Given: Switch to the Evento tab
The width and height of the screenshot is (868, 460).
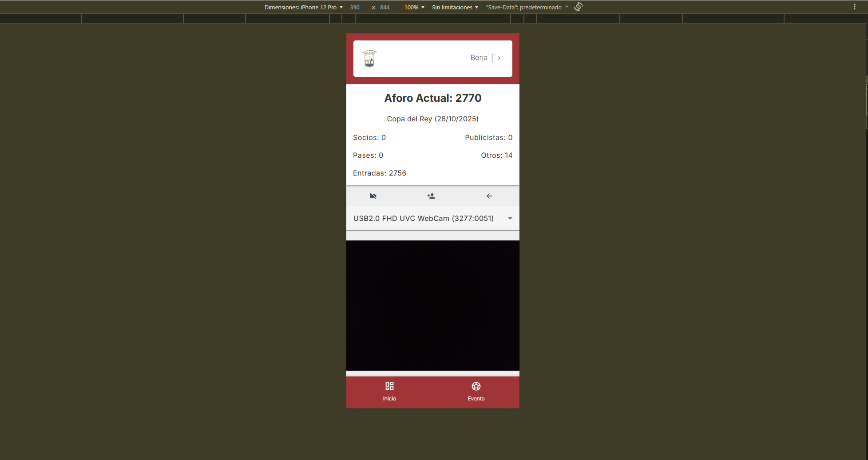Looking at the screenshot, I should 476,392.
